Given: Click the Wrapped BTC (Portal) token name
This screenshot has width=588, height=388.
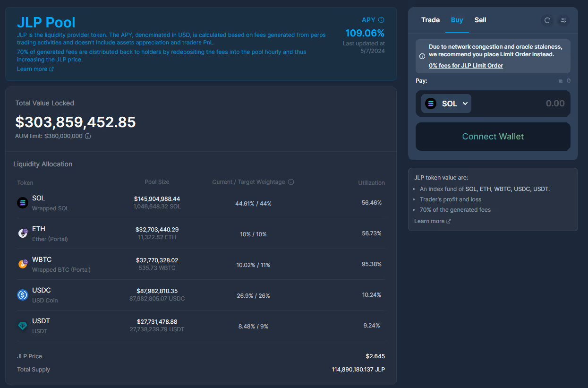Looking at the screenshot, I should 61,270.
